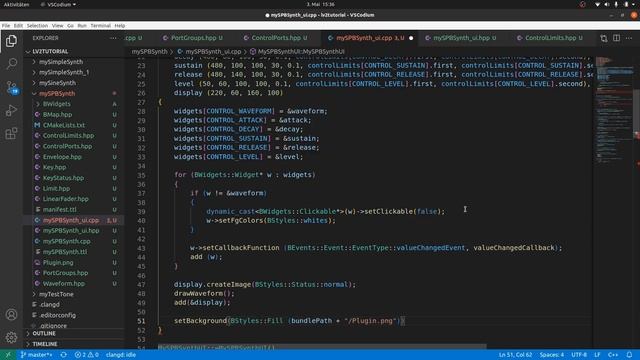Close unsaved mySPBSynth_ui.cpp tab dot
The height and width of the screenshot is (360, 640).
(x=411, y=38)
